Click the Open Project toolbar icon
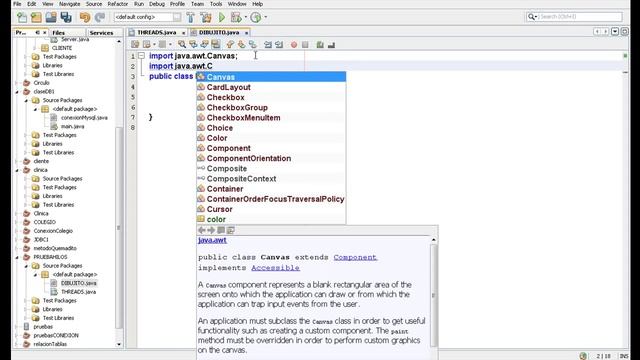The image size is (640, 360). click(x=51, y=17)
